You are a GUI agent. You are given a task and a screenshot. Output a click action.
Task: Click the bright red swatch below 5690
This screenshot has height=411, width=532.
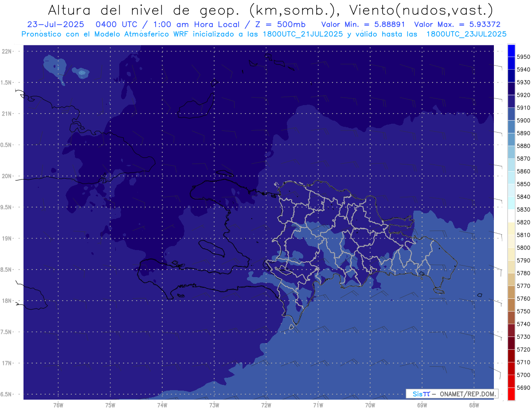(x=511, y=394)
